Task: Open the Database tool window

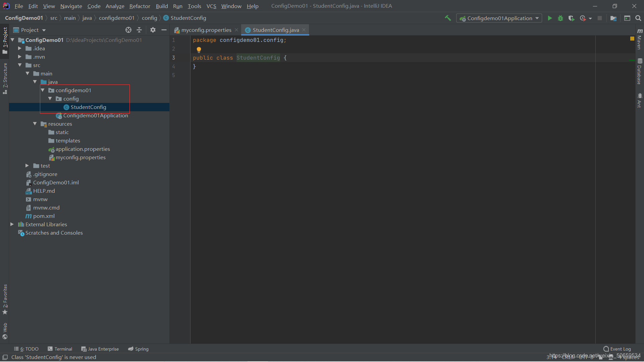Action: pyautogui.click(x=640, y=71)
